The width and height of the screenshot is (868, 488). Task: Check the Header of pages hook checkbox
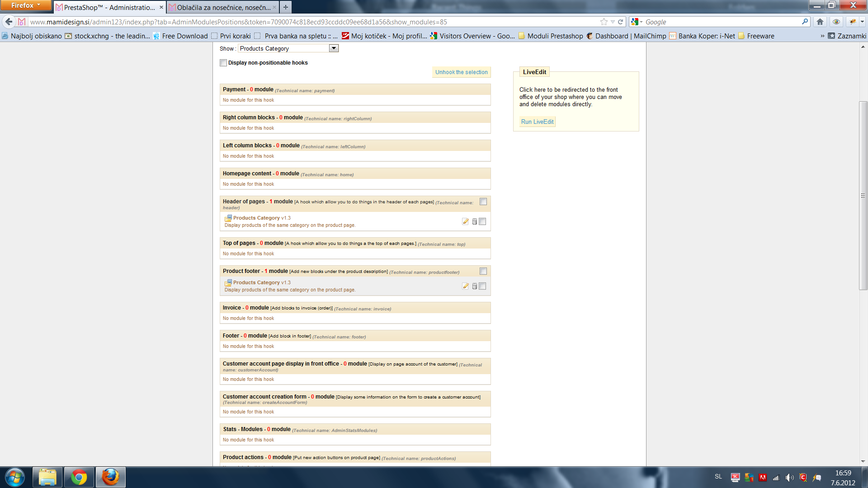[483, 202]
